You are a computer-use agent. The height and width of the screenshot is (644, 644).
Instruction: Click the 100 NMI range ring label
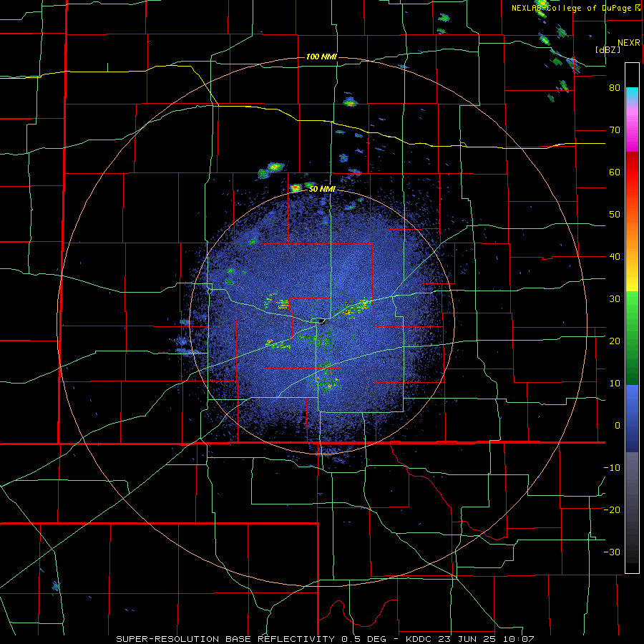(x=321, y=57)
